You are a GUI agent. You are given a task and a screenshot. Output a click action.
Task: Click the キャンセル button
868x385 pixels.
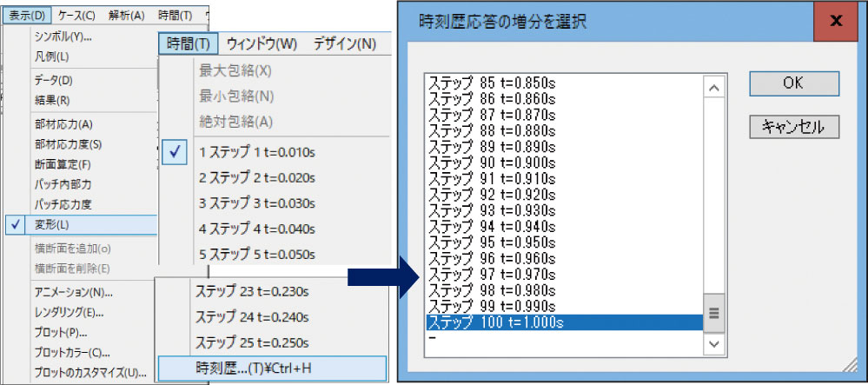click(794, 127)
